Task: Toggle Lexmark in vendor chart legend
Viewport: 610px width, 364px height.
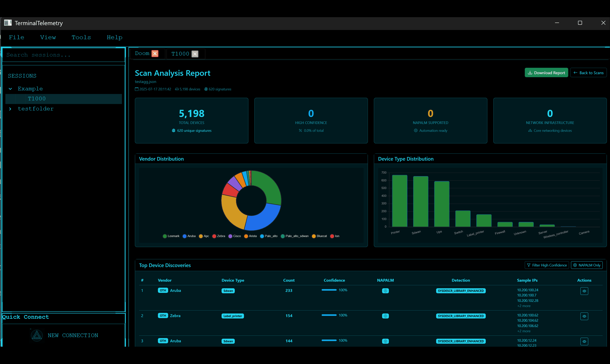Action: pos(171,236)
